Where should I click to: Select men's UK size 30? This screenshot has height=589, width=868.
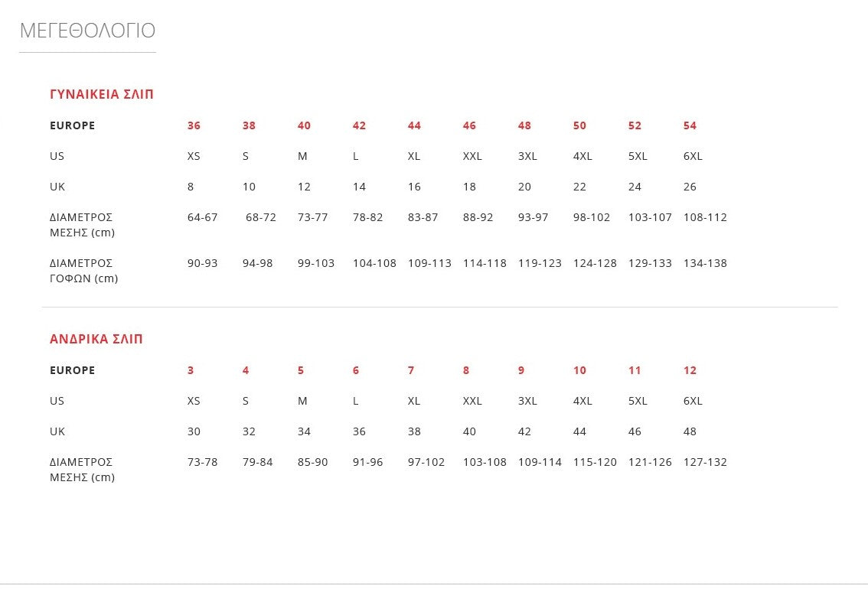(x=194, y=431)
